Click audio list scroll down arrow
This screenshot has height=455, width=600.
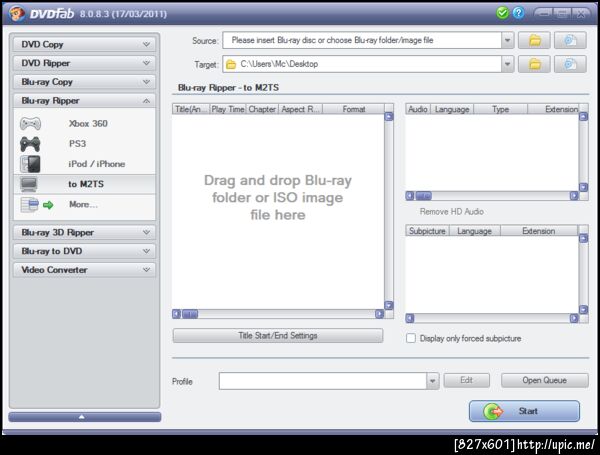coord(584,187)
